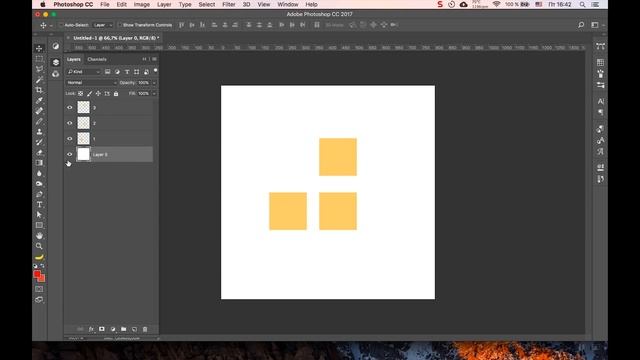Select the Zoom tool
This screenshot has width=640, height=360.
(x=39, y=246)
